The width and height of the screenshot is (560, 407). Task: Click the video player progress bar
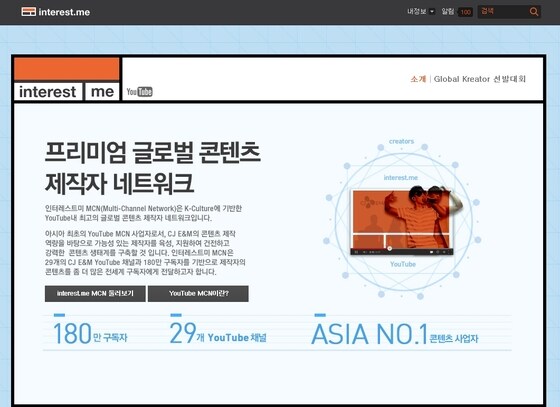[402, 252]
